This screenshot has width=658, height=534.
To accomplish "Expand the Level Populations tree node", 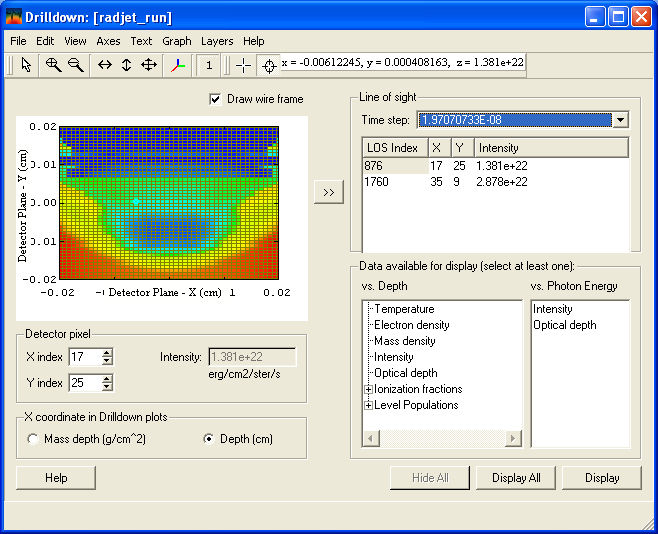I will point(369,405).
